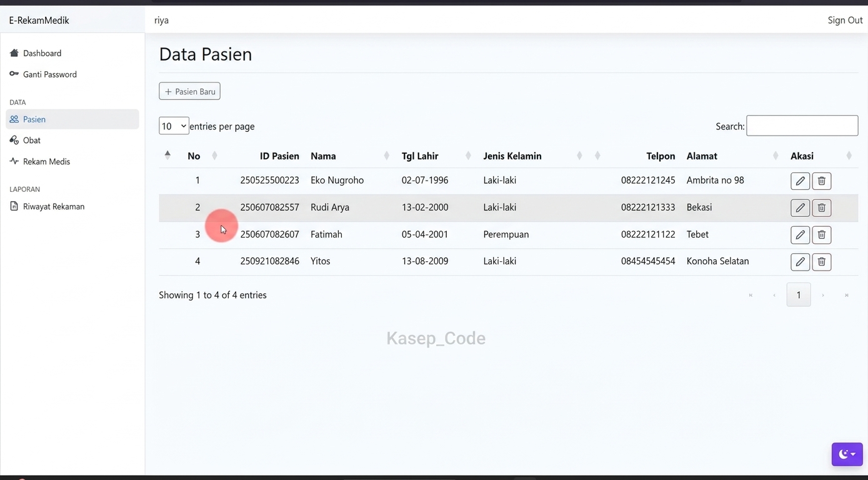Edit Eko Nugroho patient with pencil icon
The width and height of the screenshot is (868, 480).
pos(800,181)
